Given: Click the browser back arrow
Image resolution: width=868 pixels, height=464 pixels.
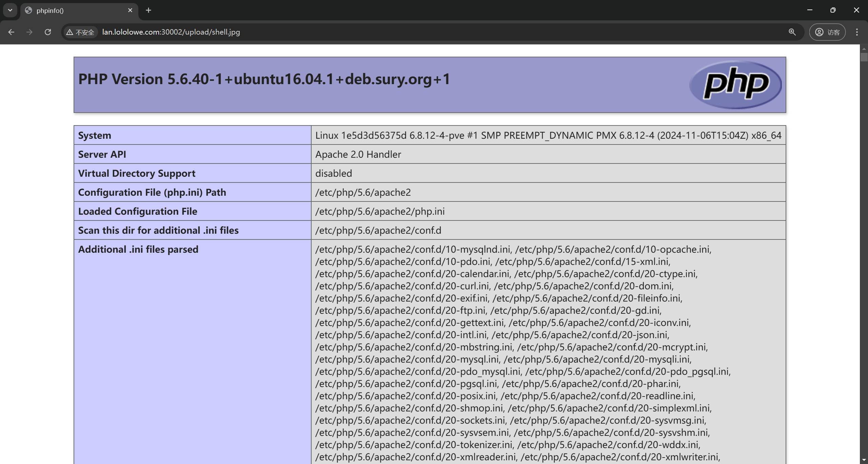Looking at the screenshot, I should tap(11, 32).
